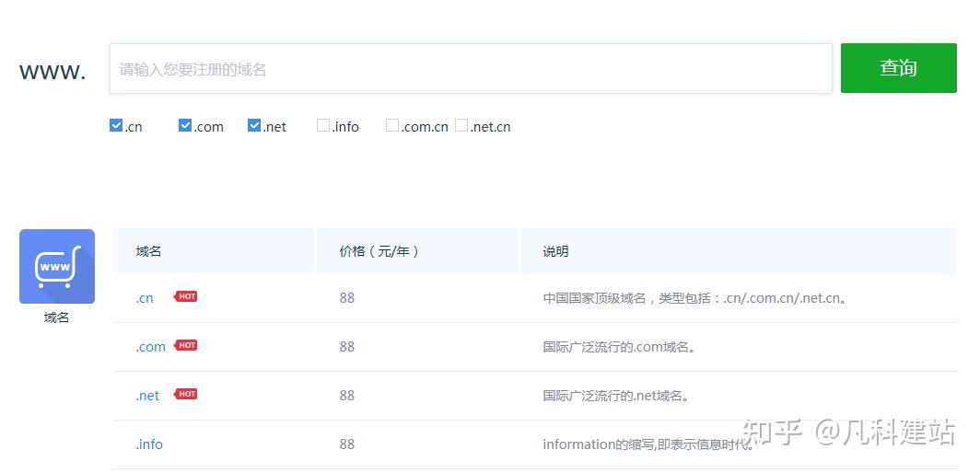Click the green 查询 search button
980x473 pixels.
coord(899,68)
